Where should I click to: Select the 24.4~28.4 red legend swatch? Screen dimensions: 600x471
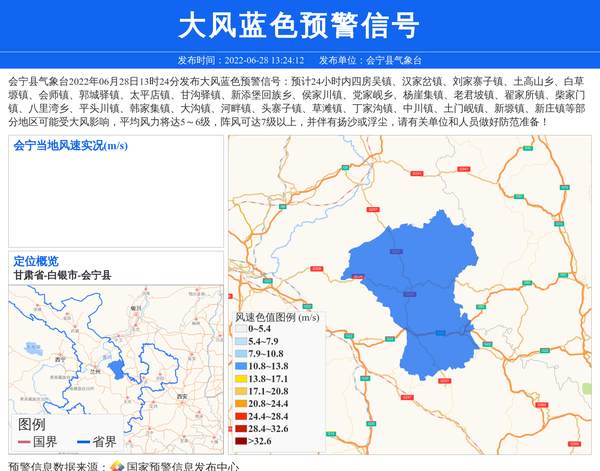coord(241,415)
